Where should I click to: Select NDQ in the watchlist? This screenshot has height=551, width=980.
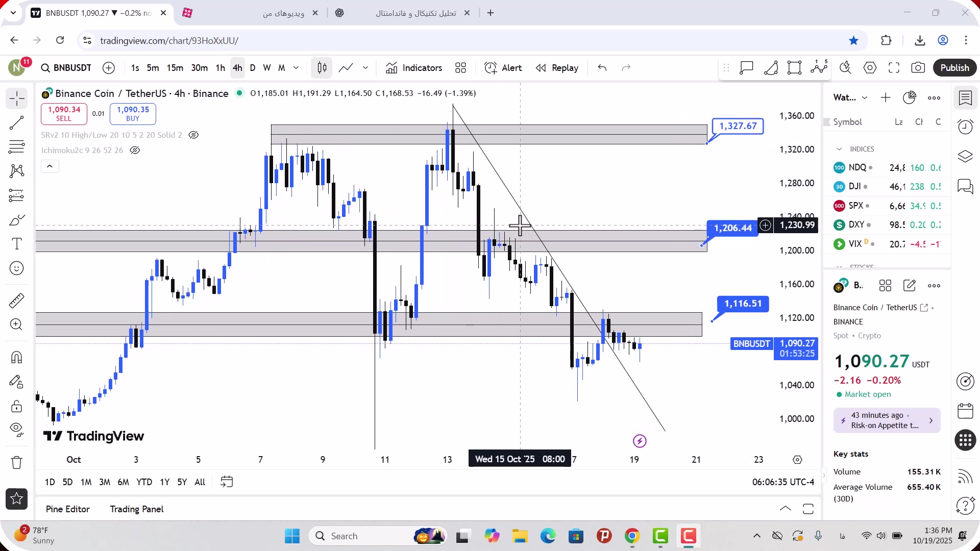pos(887,168)
